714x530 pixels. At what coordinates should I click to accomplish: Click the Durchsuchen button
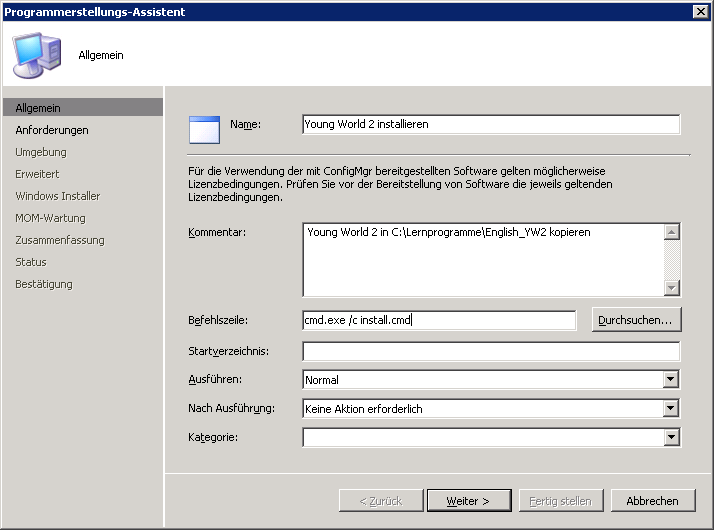637,320
